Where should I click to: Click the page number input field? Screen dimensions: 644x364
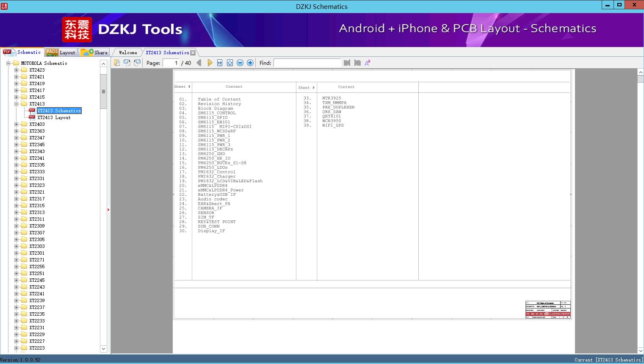(171, 63)
